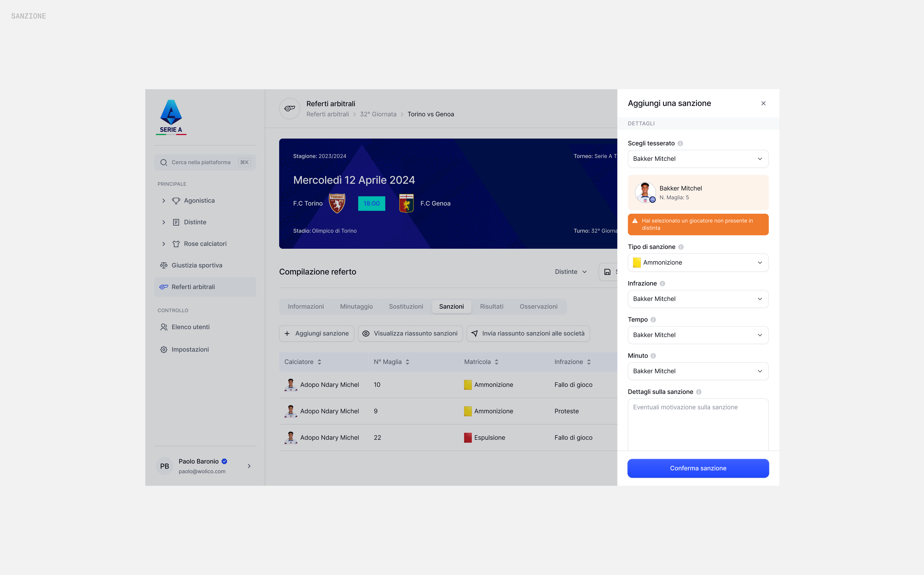The width and height of the screenshot is (924, 575).
Task: Switch to the Informazioni tab
Action: click(306, 306)
